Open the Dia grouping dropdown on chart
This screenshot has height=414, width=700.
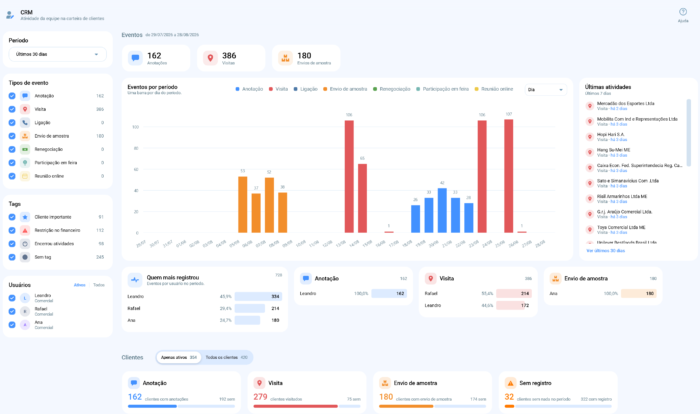coord(546,90)
